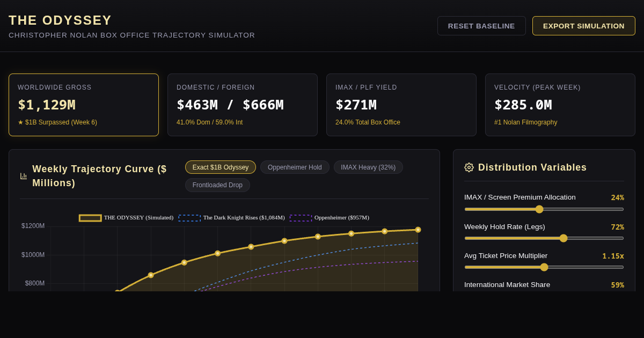This screenshot has width=644, height=338.
Task: Click the chart icon beside Weekly Trajectory Curve
Action: pos(24,176)
